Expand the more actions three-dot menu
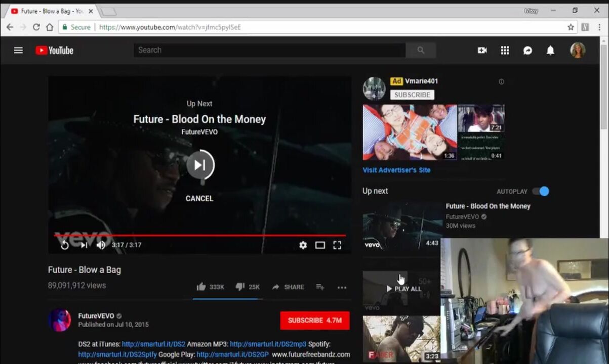This screenshot has width=609, height=364. coord(342,287)
